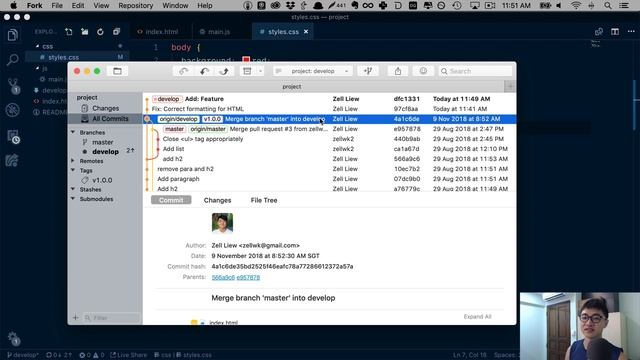The image size is (640, 360).
Task: Switch to the Commit tab
Action: click(171, 200)
